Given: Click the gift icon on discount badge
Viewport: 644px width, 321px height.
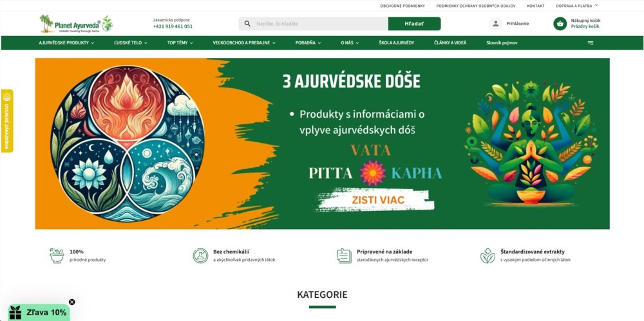Looking at the screenshot, I should coord(15,313).
